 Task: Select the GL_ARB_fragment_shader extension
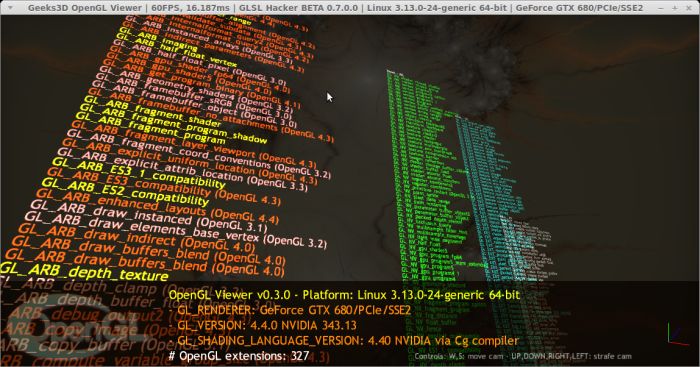click(x=152, y=113)
